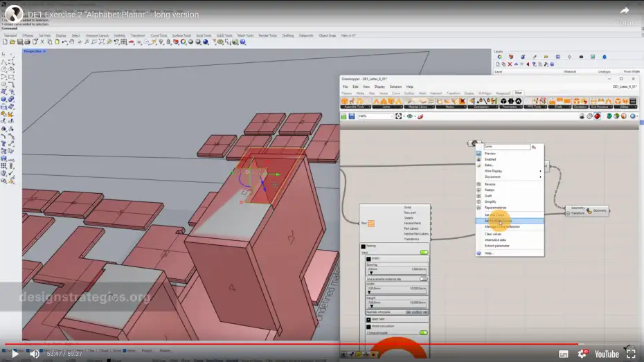Toggle the 'Compute waste' switch

click(423, 333)
